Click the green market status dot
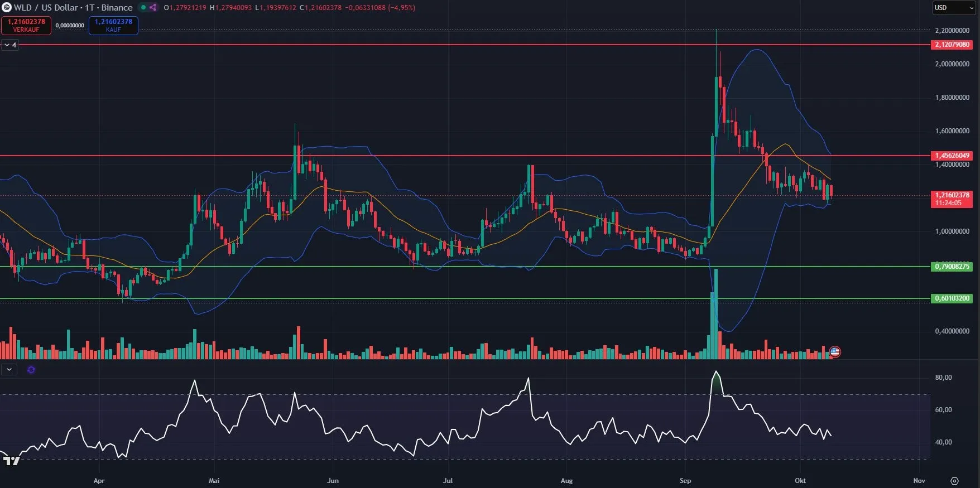Viewport: 980px width, 488px height. [x=143, y=7]
